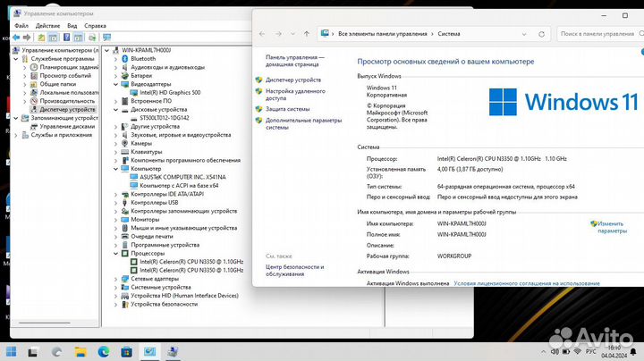
Task: Refresh the Control Panel System page
Action: click(541, 34)
